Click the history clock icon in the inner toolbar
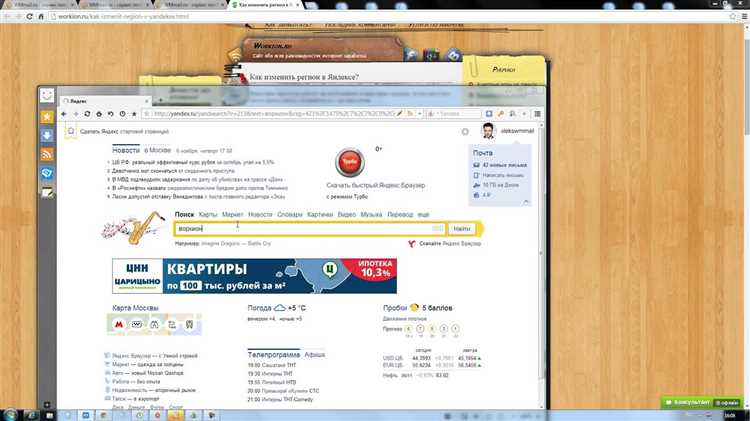Image resolution: width=750 pixels, height=421 pixels. (122, 114)
